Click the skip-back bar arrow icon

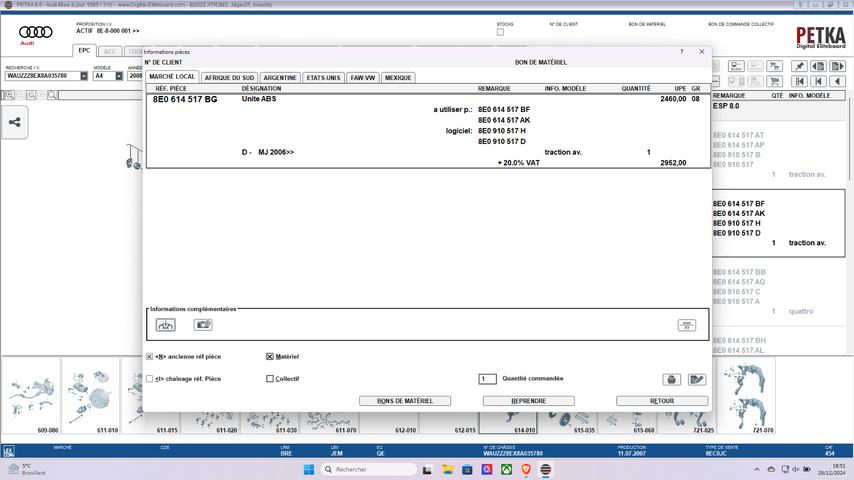coord(818,82)
